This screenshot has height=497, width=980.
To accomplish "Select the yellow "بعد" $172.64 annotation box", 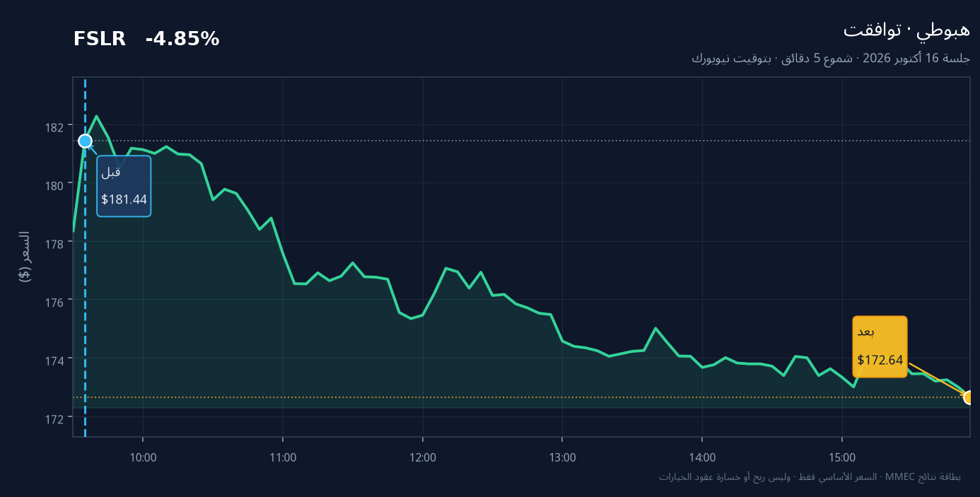I will [x=880, y=346].
